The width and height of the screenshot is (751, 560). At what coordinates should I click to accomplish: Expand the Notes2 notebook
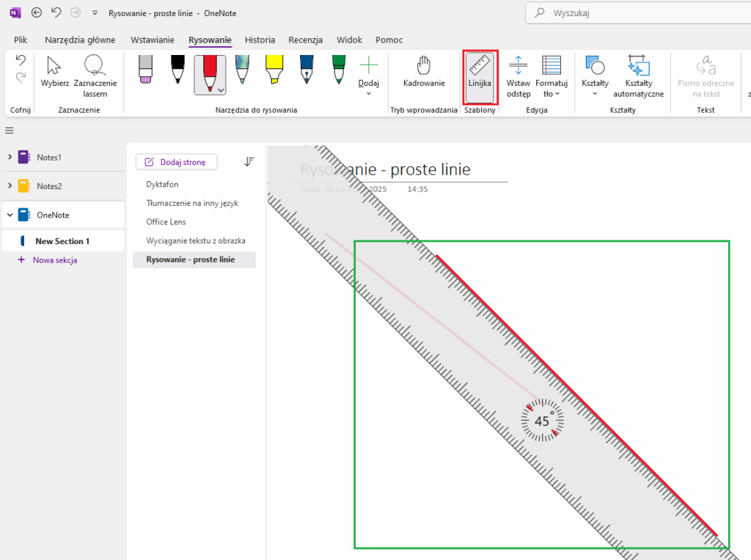(x=10, y=185)
